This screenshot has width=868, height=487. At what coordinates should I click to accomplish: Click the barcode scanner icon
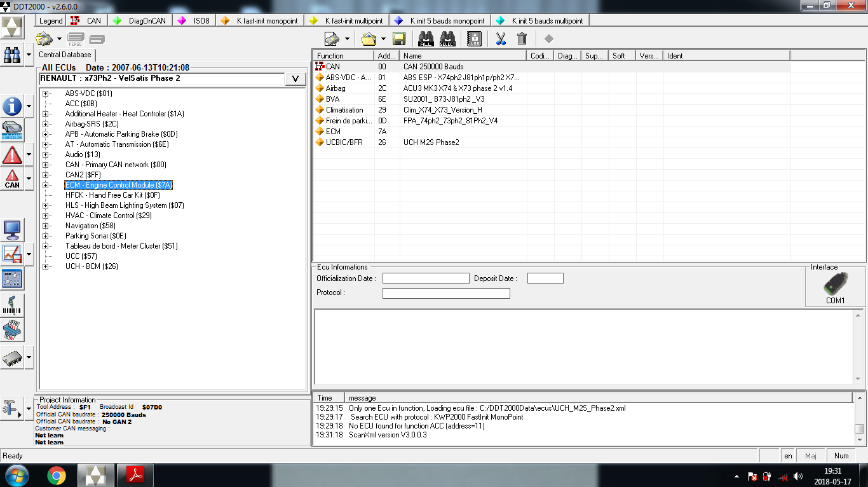(12, 305)
